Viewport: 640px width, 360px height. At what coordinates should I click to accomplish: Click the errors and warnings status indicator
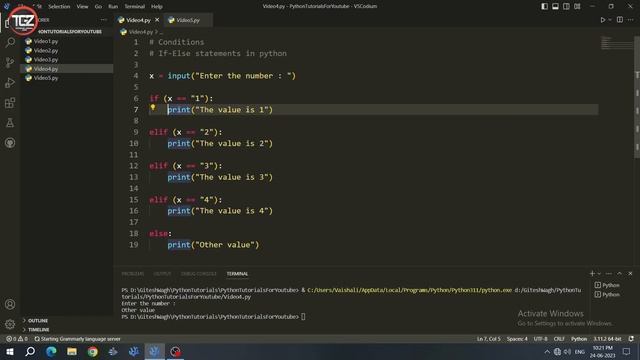coord(17,339)
